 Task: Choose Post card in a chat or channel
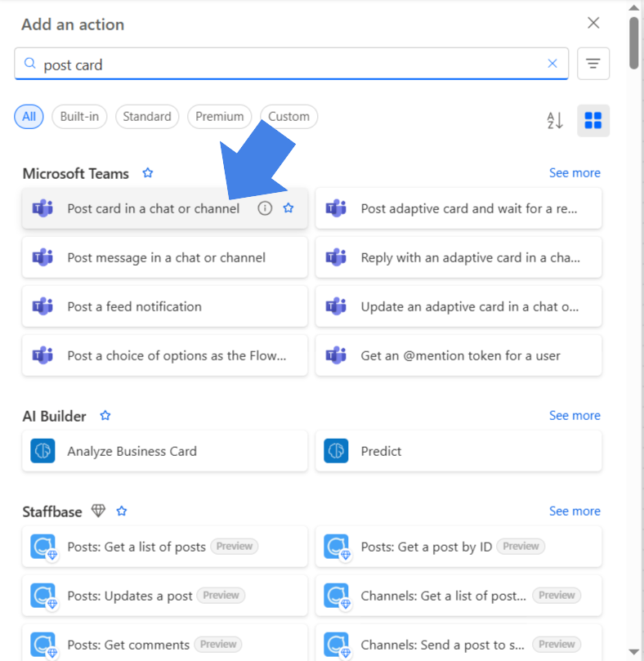point(164,208)
